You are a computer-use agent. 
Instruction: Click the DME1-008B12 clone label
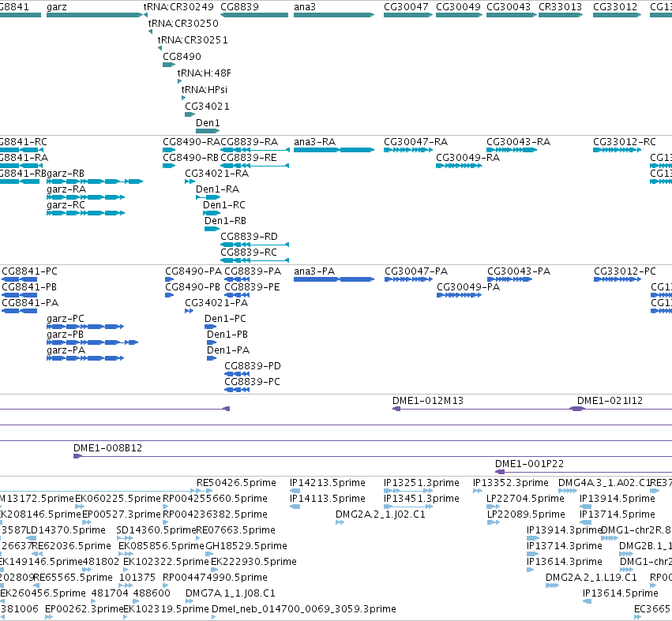107,448
